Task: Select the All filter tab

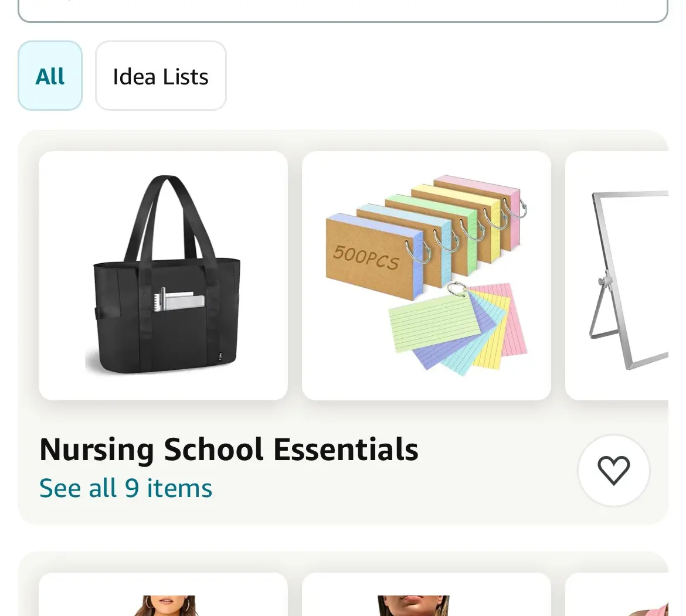Action: click(x=50, y=76)
